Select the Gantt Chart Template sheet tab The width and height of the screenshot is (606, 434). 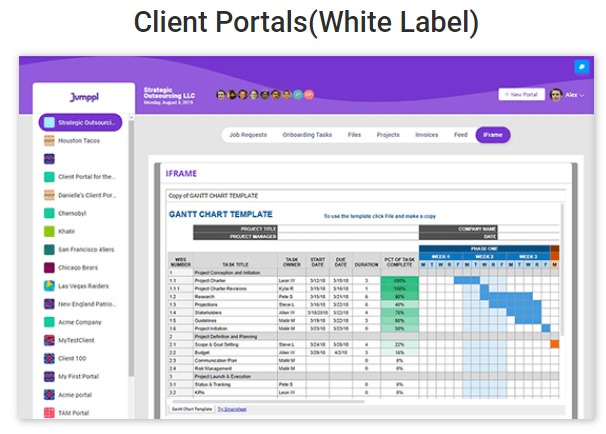coord(192,409)
